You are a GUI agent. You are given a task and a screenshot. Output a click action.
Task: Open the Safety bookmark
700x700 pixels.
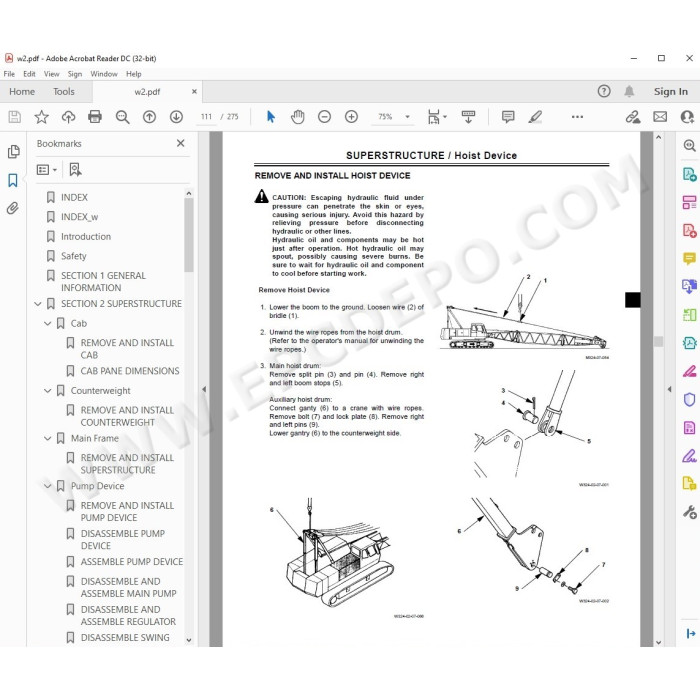pos(74,256)
